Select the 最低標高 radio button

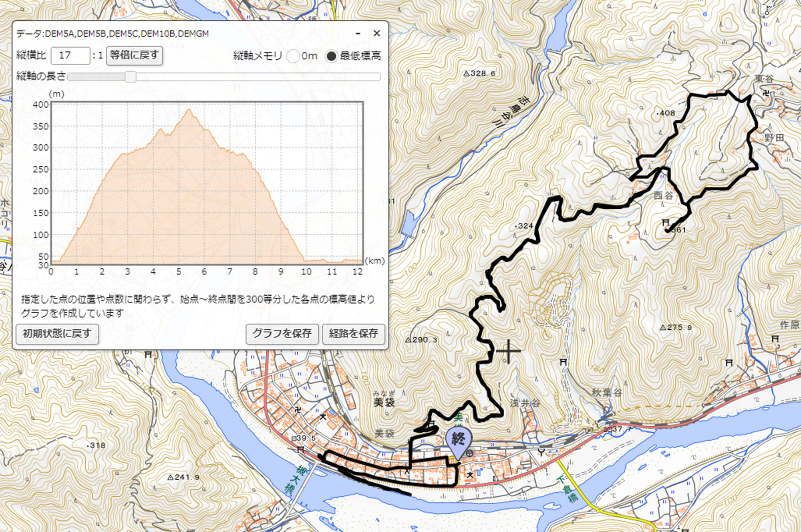[331, 56]
